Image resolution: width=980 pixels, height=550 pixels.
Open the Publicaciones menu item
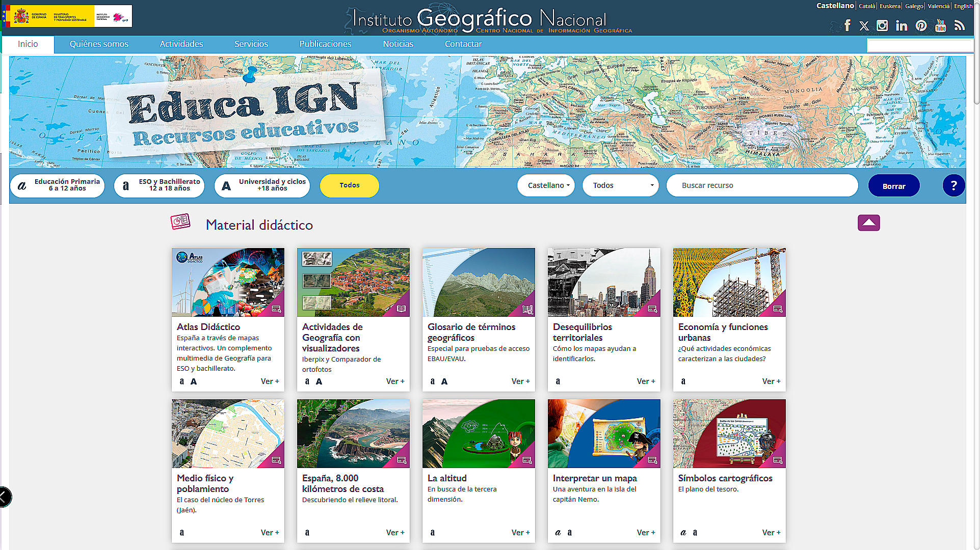[x=325, y=44]
